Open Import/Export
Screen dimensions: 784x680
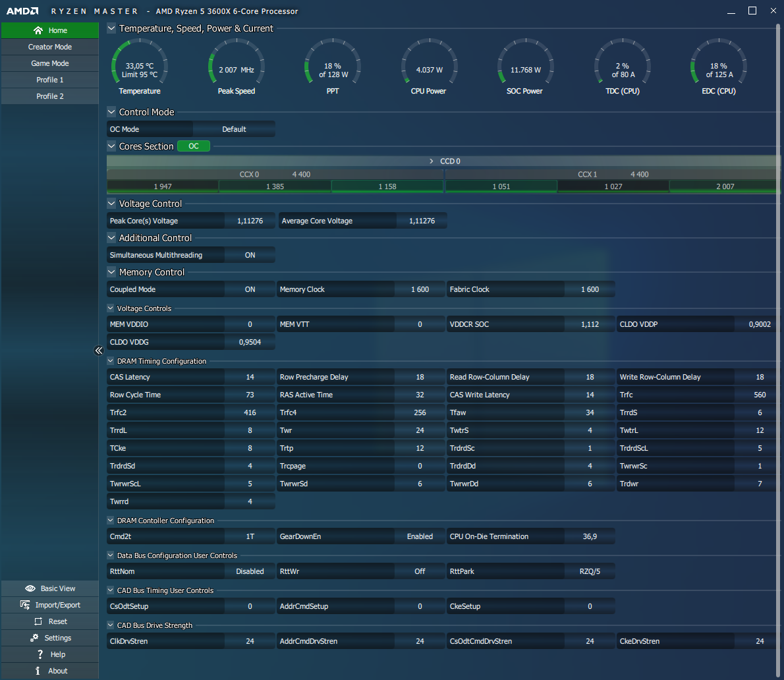(x=50, y=605)
